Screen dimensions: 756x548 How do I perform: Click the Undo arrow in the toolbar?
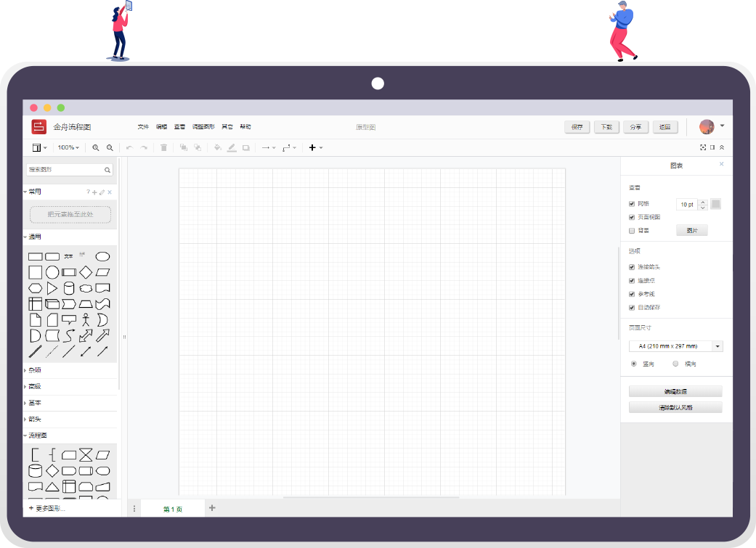click(x=129, y=147)
